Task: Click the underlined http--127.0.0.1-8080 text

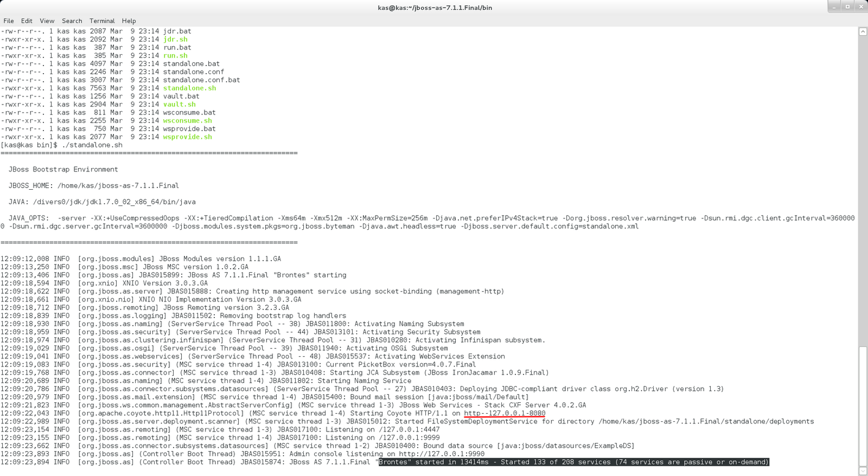Action: 505,413
